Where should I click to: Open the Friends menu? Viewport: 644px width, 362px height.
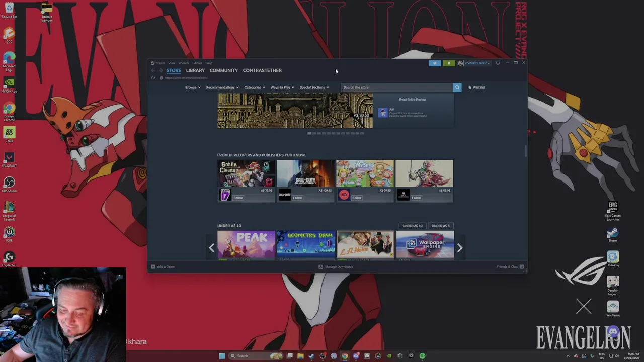(184, 63)
